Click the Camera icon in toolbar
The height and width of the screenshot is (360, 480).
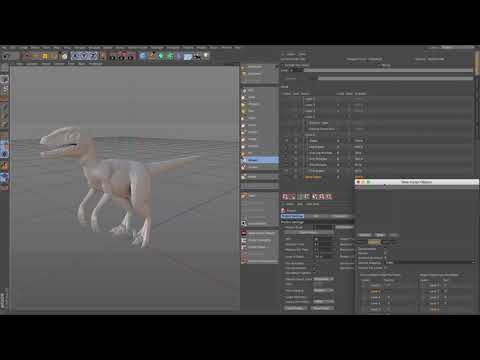(x=197, y=57)
